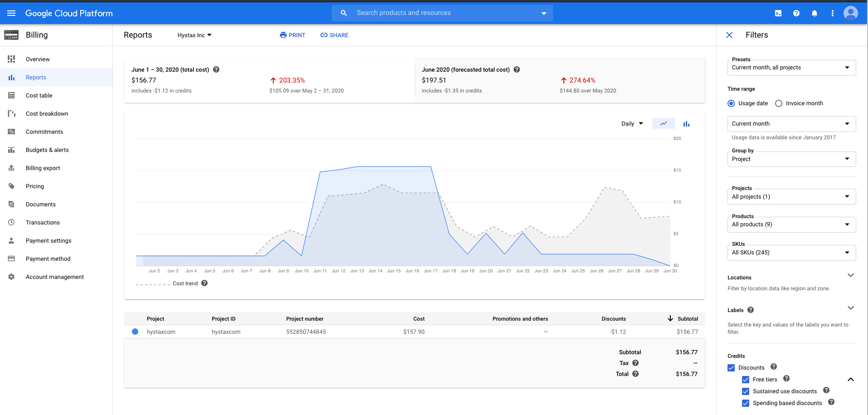This screenshot has width=868, height=415.
Task: Show help for Free tiers
Action: pos(786,378)
